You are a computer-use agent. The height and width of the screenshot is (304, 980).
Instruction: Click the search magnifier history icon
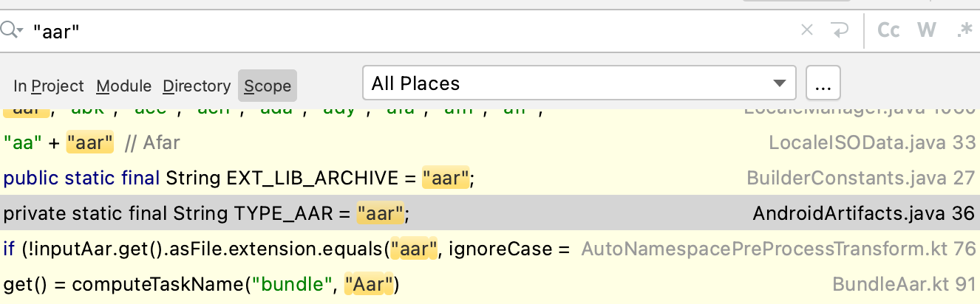[12, 30]
